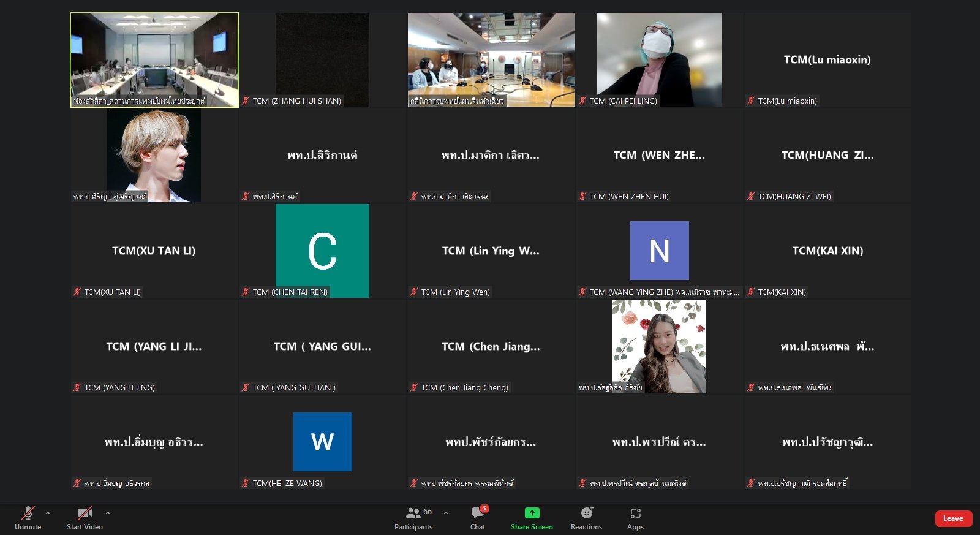Screen dimensions: 980x535
Task: Click the TCM (WANG YING ZHE) N avatar
Action: tap(659, 251)
